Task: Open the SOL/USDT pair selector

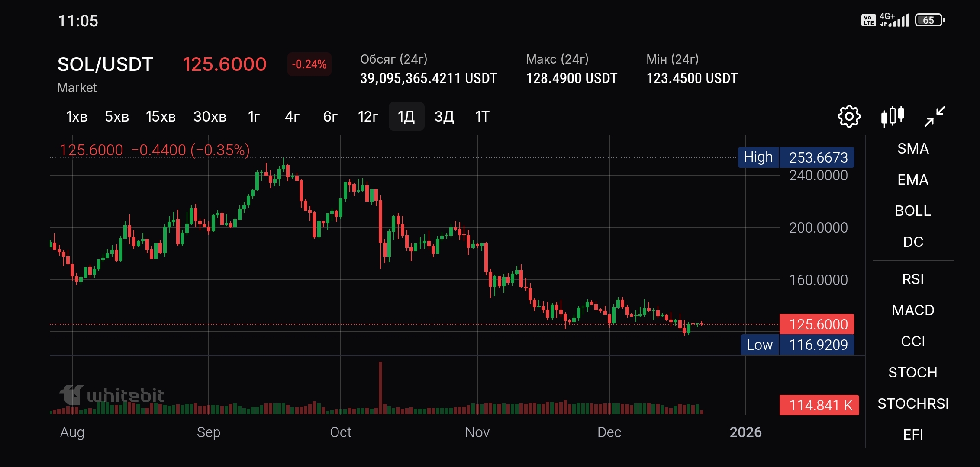Action: tap(105, 64)
